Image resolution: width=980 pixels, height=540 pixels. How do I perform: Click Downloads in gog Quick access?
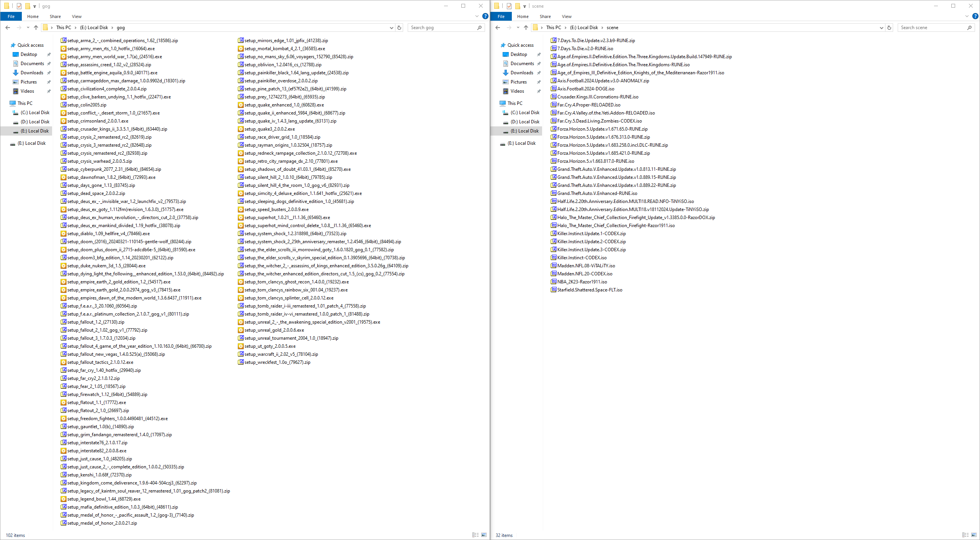[32, 73]
